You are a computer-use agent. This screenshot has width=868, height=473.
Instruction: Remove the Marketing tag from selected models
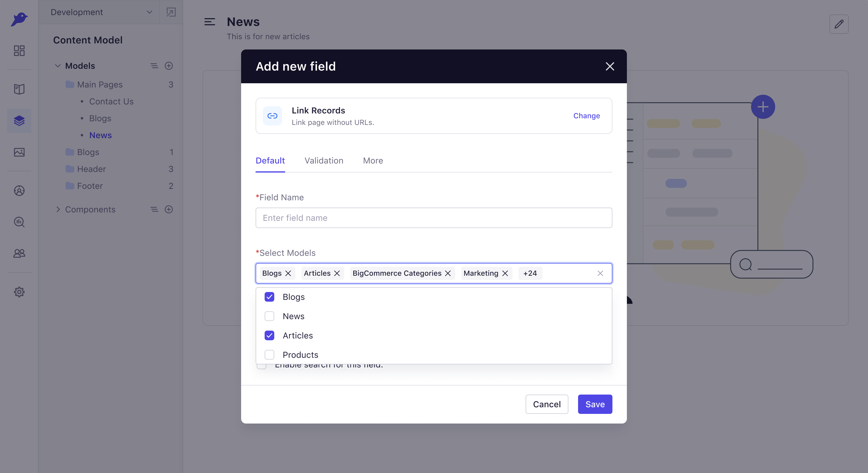(x=505, y=273)
